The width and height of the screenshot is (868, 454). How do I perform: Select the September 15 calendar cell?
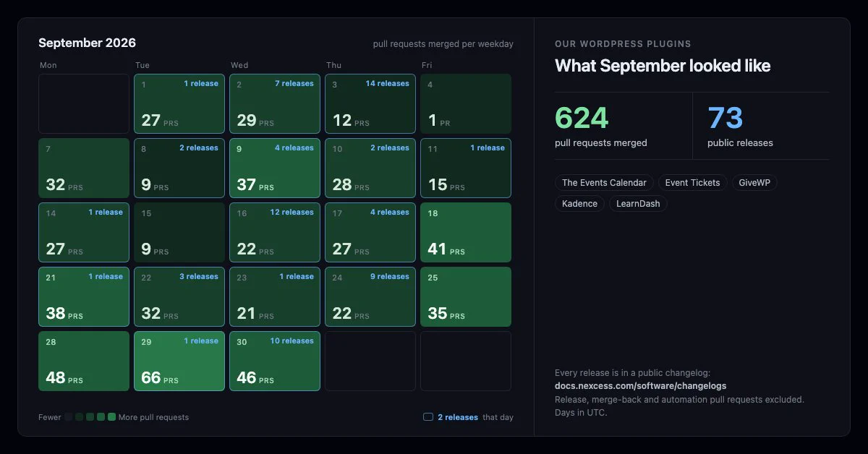coord(179,233)
